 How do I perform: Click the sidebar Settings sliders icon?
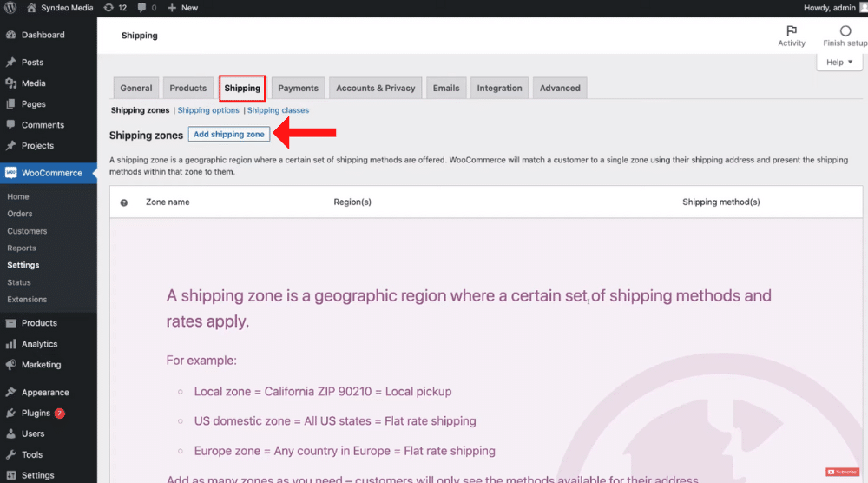[10, 475]
